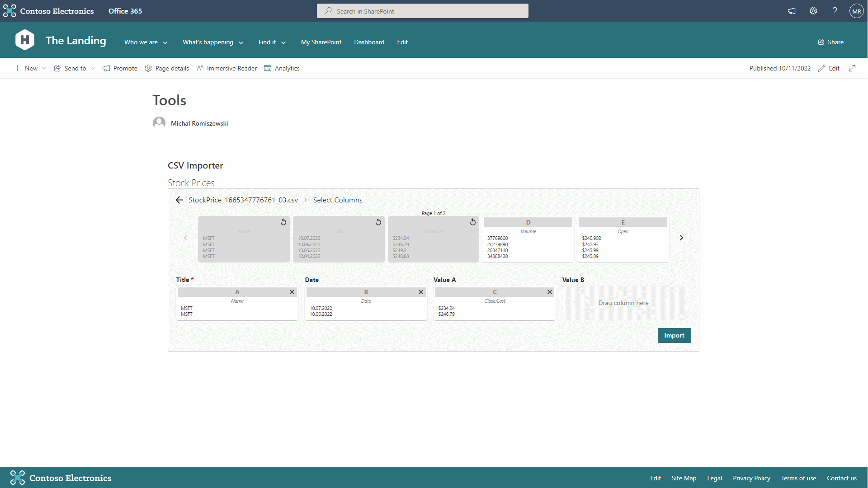Image resolution: width=868 pixels, height=488 pixels.
Task: Select column D Volume card
Action: [528, 239]
